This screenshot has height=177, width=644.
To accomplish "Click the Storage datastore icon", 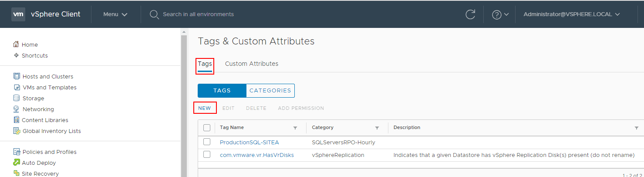I will 17,98.
